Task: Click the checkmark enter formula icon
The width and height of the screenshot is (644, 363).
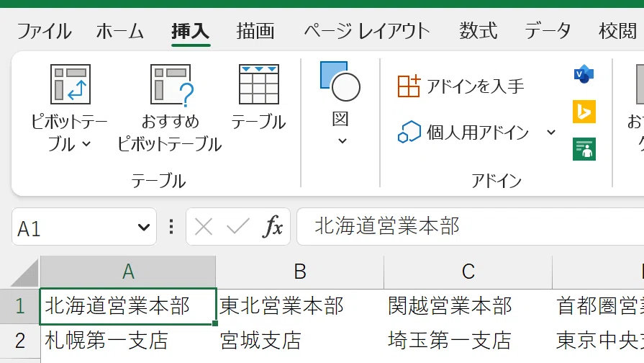Action: (238, 227)
